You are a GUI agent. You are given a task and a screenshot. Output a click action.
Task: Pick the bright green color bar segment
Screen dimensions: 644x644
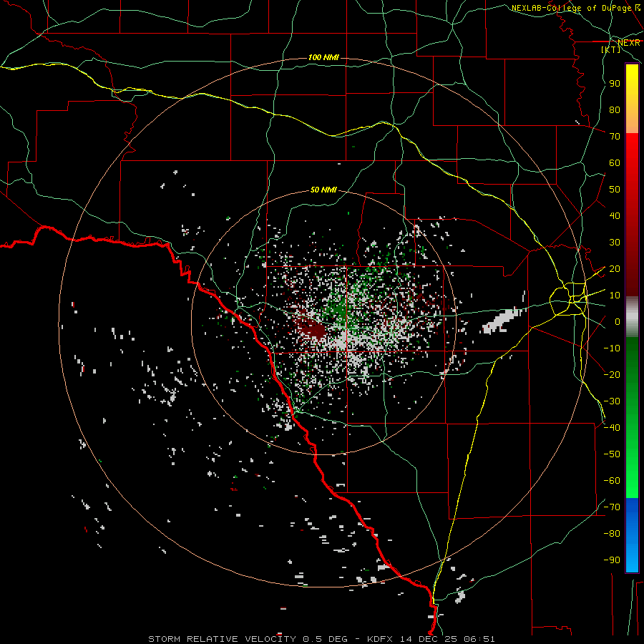point(632,417)
